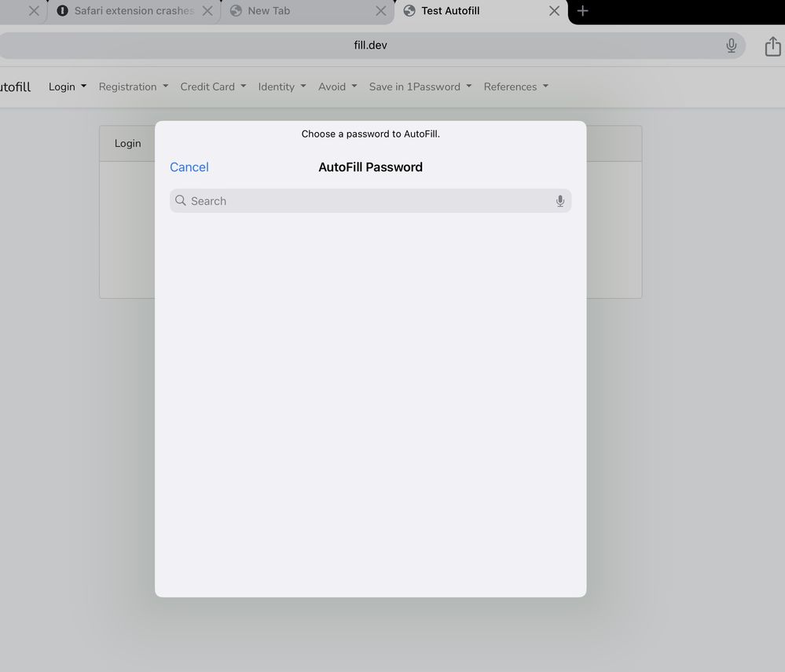Close the Safari extension crashes tab
Screen dimensions: 785x672
207,11
